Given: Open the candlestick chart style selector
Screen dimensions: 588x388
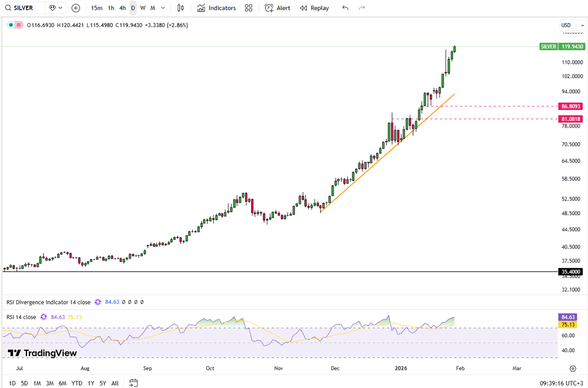Looking at the screenshot, I should pos(181,8).
